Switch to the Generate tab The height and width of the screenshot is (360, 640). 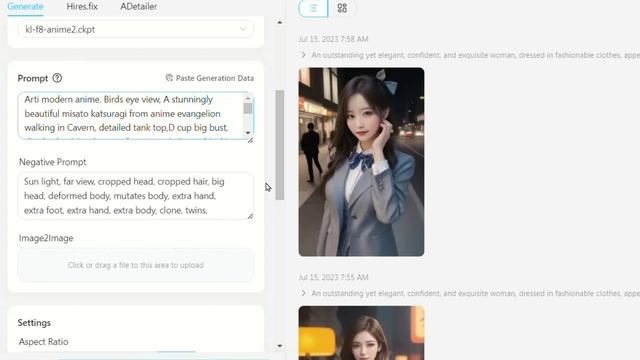(25, 7)
